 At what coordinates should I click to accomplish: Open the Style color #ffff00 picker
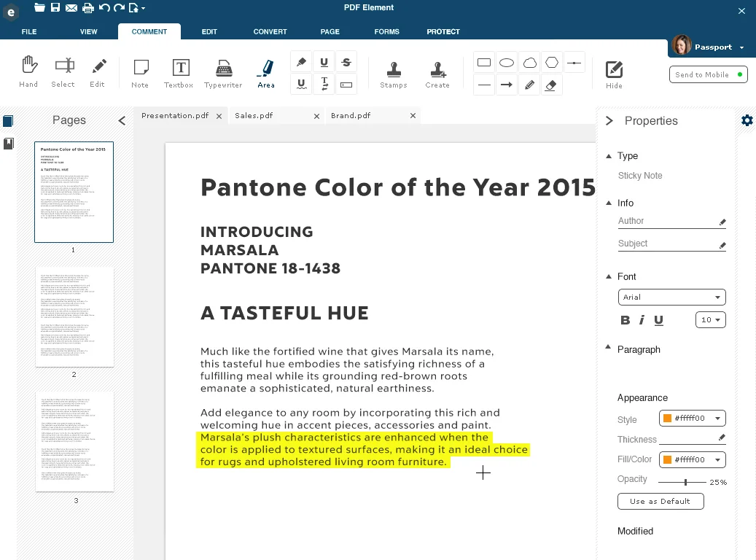click(693, 419)
